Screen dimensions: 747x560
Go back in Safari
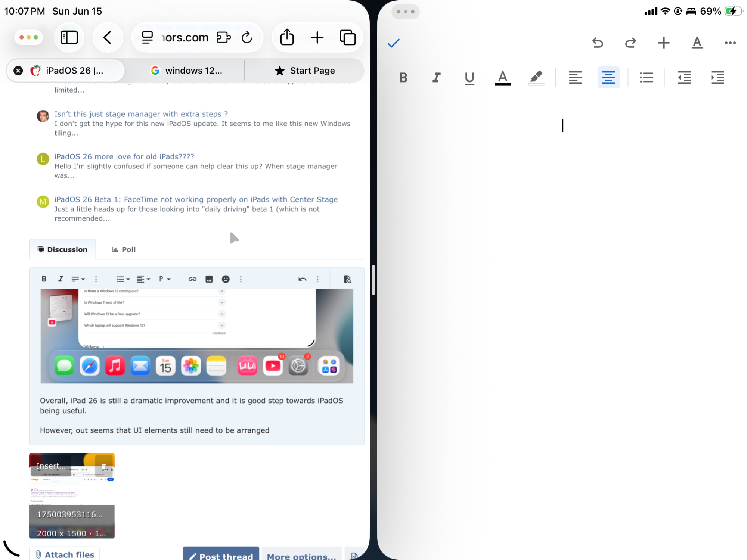pos(108,37)
